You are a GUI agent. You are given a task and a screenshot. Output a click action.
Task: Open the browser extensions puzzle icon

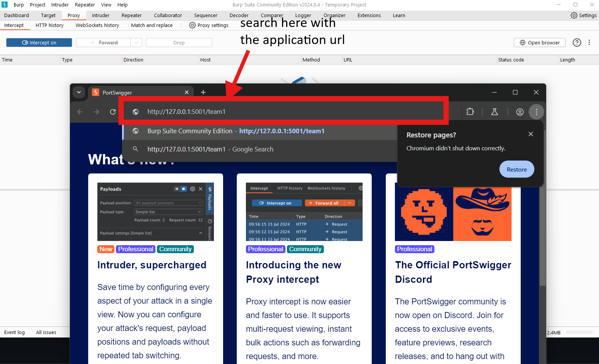470,112
